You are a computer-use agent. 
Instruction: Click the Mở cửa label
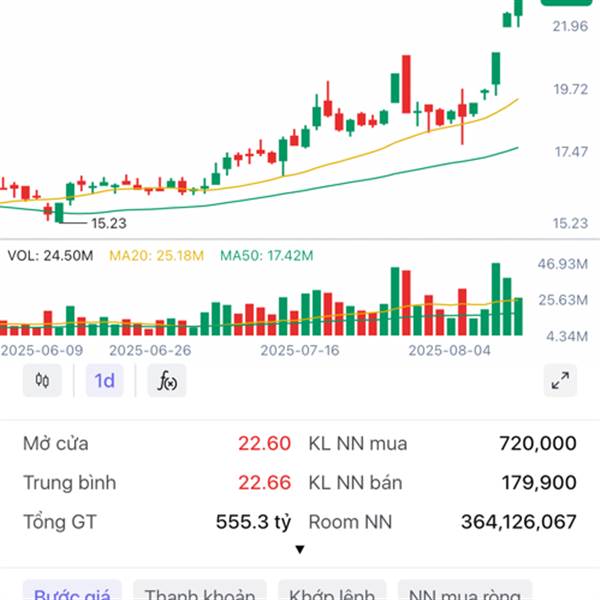coord(56,444)
